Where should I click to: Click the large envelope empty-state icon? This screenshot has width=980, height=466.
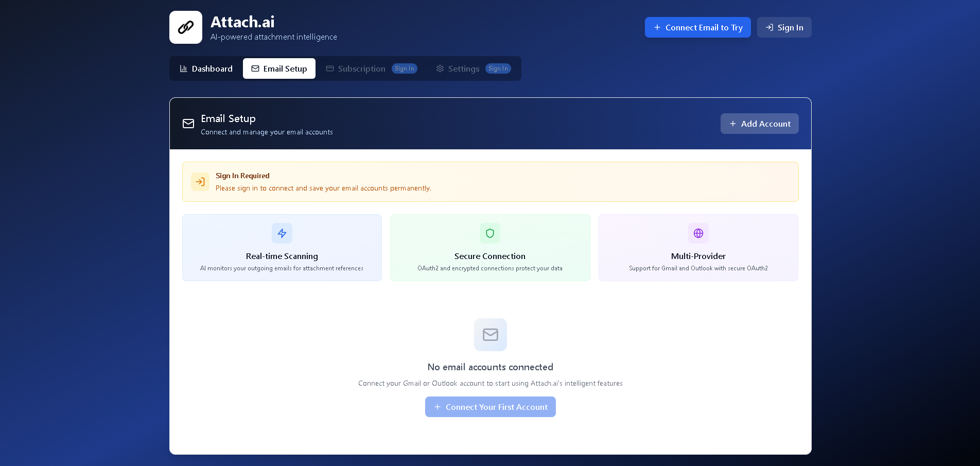(x=491, y=335)
